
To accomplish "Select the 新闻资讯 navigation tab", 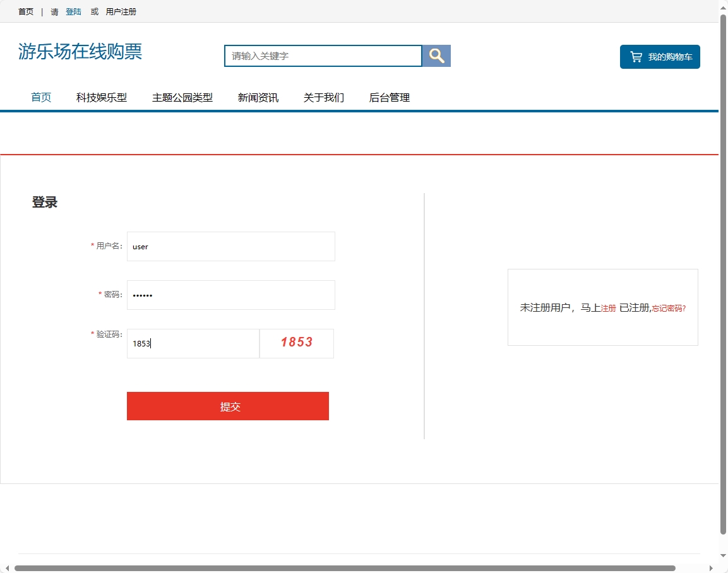I will click(x=258, y=97).
